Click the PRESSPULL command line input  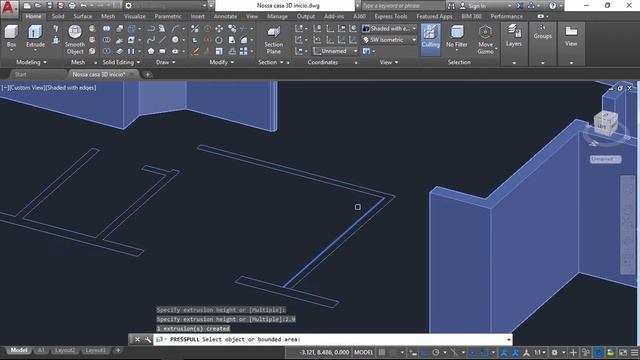tap(333, 339)
